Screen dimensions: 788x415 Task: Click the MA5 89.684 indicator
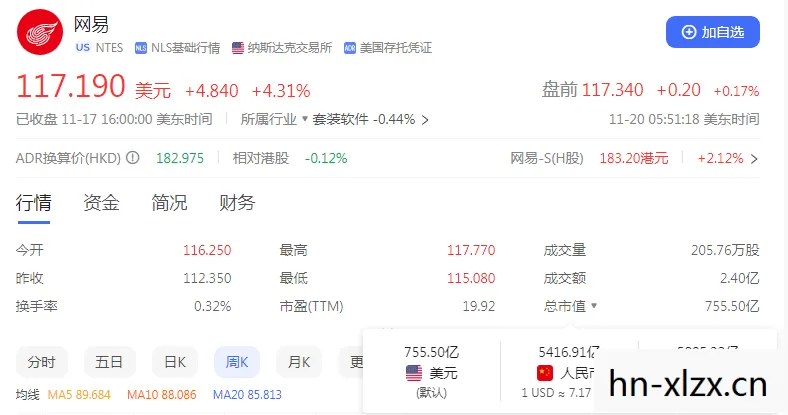coord(79,395)
